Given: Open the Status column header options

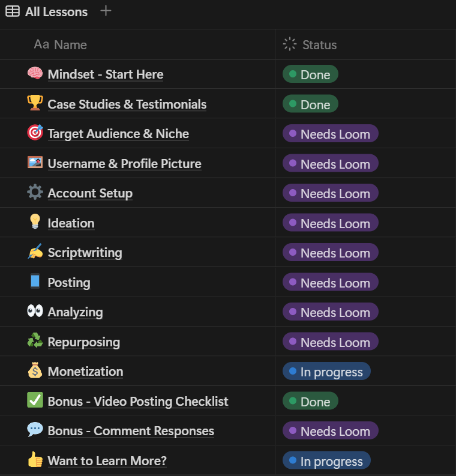Looking at the screenshot, I should (x=319, y=44).
